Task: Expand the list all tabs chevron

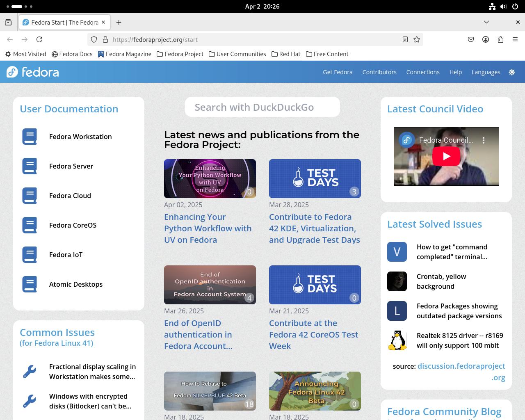Action: (486, 22)
